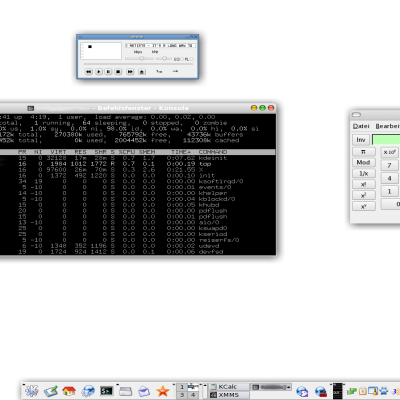Click the 'udevd' process row in Konsole
This screenshot has height=400, width=400.
[138, 246]
